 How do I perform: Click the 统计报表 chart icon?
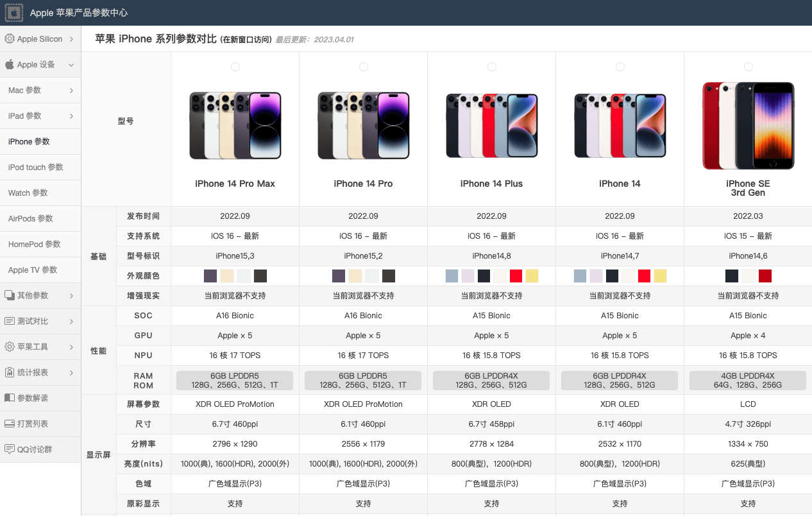click(x=9, y=372)
